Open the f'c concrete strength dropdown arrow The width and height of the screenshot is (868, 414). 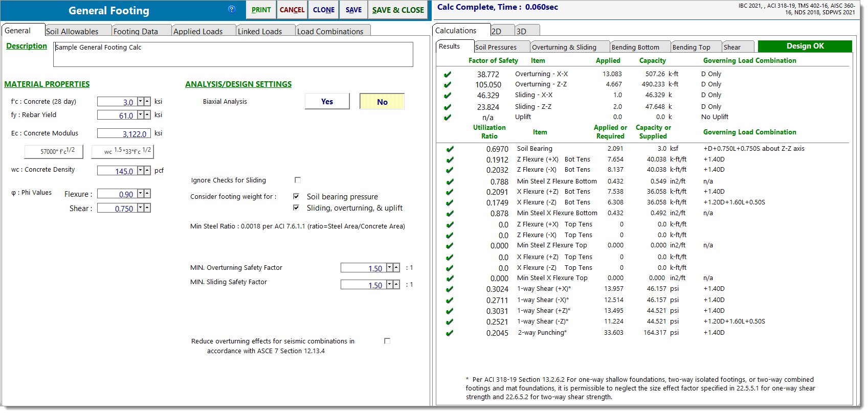coord(140,102)
